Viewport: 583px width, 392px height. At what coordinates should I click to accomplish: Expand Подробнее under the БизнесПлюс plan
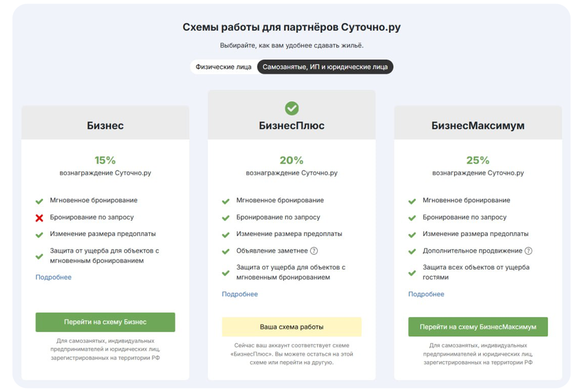(240, 295)
